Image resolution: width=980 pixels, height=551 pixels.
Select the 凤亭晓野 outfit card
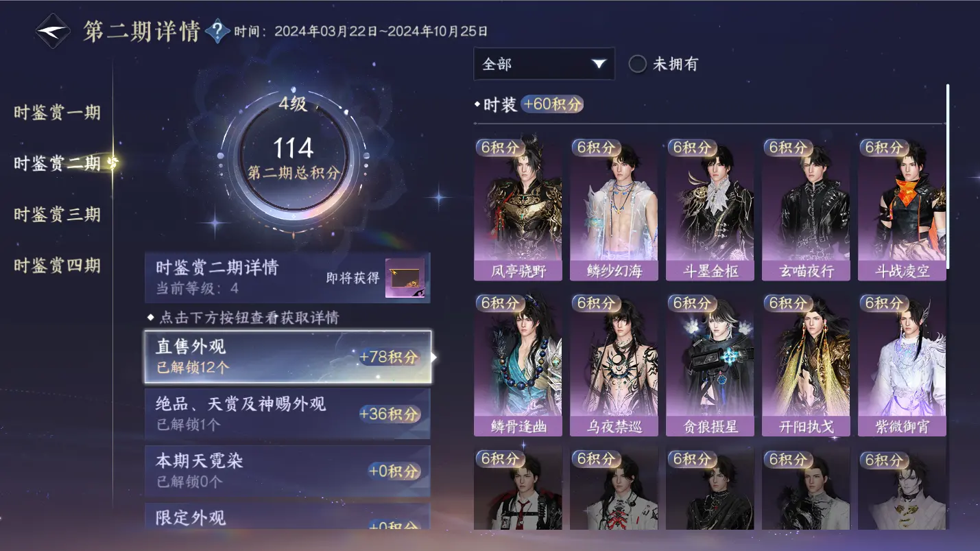518,209
